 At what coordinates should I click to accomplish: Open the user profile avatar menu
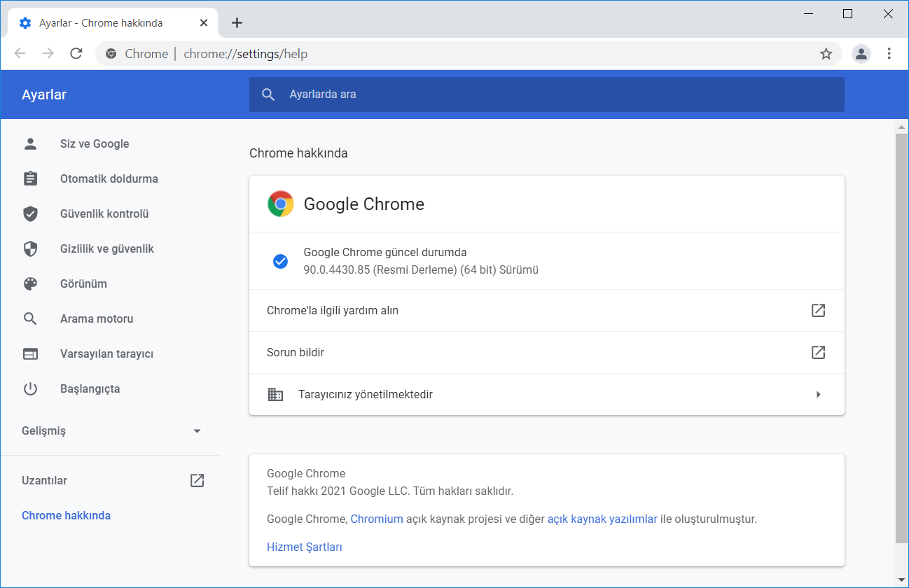(x=861, y=54)
